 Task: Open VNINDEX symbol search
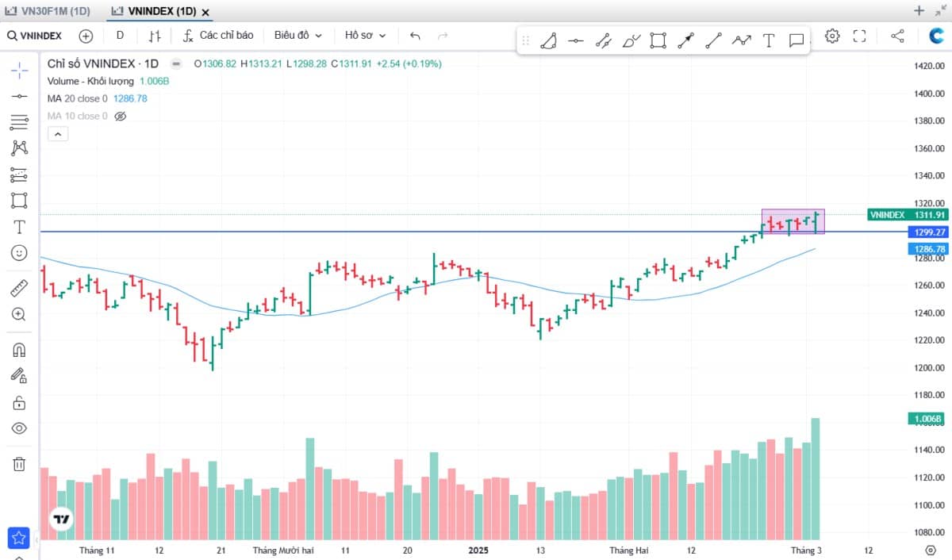click(35, 36)
